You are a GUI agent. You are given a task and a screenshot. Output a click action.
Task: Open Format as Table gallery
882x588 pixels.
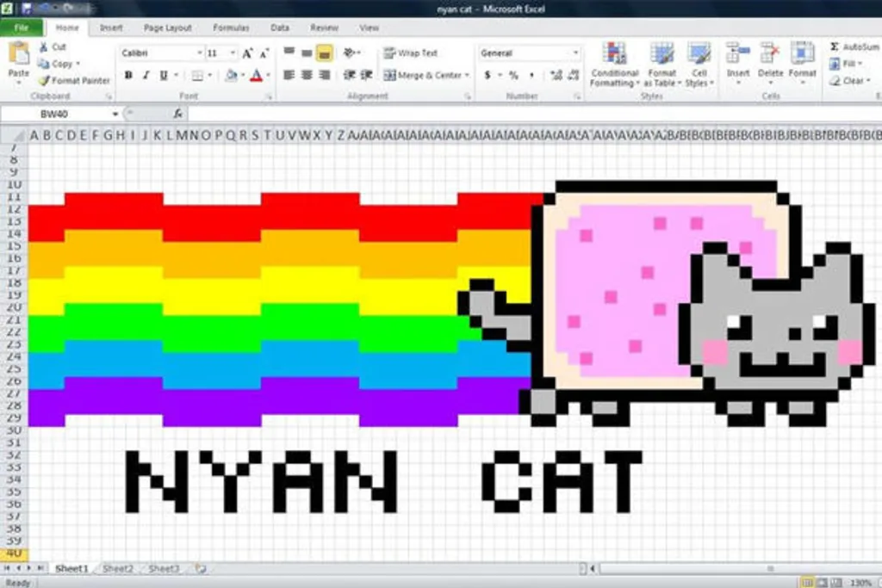662,65
